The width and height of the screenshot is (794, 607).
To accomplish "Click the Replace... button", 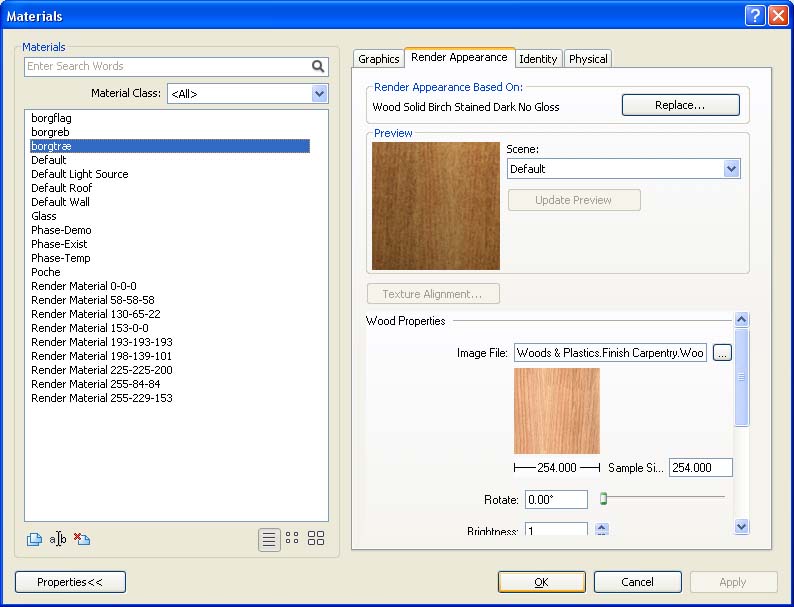I will click(680, 105).
